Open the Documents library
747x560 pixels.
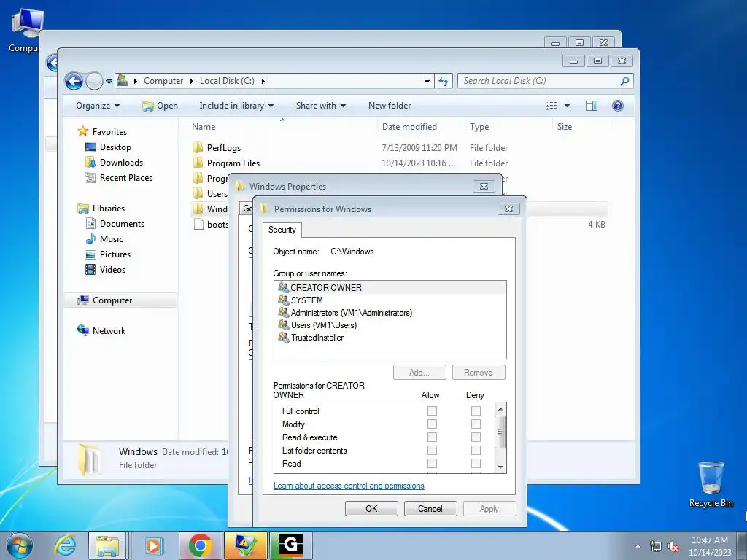point(122,223)
